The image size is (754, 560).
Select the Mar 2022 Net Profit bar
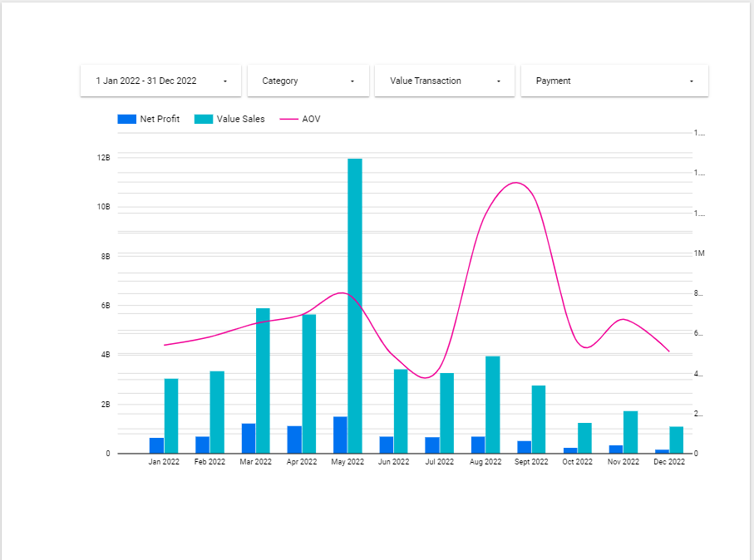[247, 436]
